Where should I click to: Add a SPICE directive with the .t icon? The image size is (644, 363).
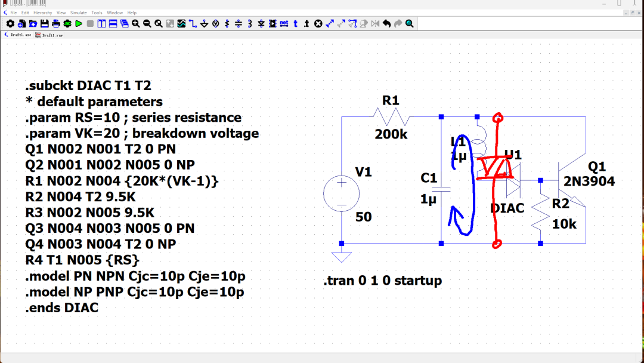coord(307,24)
